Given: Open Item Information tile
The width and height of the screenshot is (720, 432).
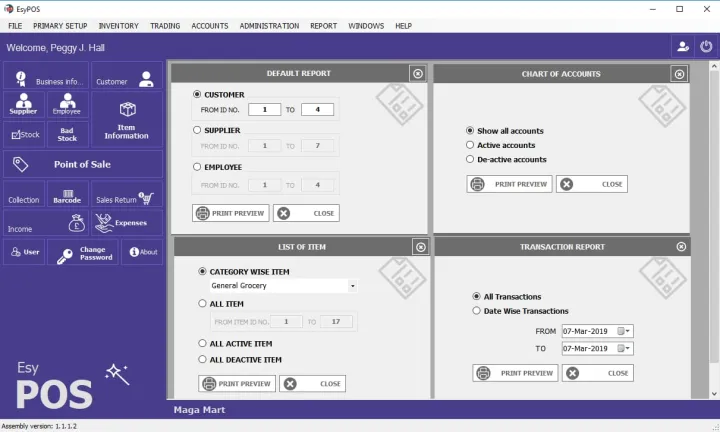Looking at the screenshot, I should [127, 119].
